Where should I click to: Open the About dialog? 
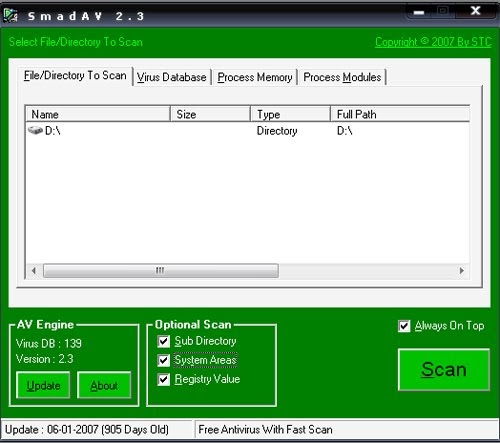[x=104, y=385]
